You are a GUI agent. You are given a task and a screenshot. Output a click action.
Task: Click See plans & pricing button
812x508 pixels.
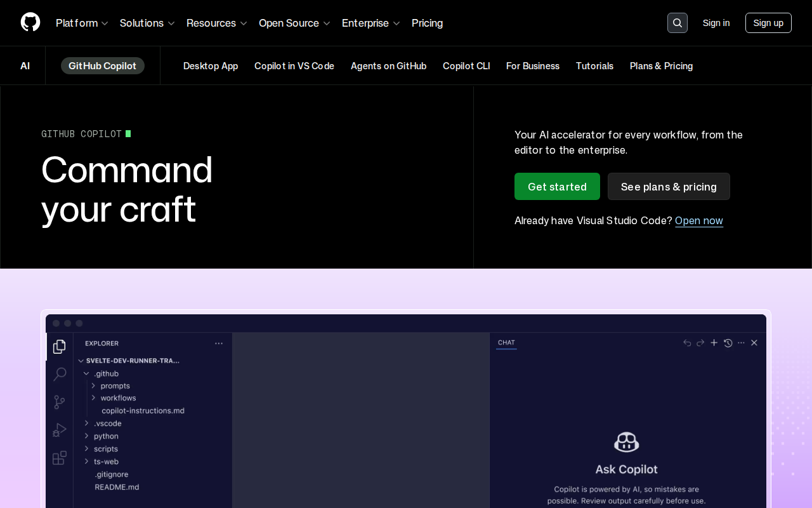(669, 187)
